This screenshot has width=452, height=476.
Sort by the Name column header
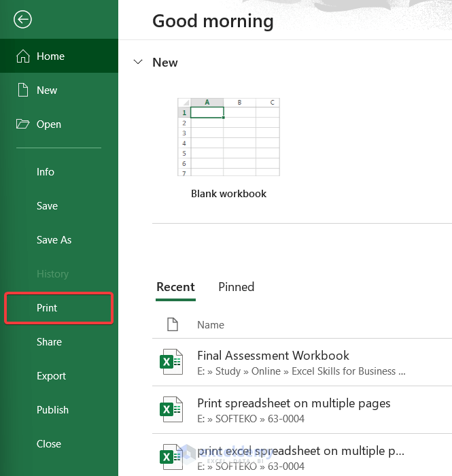click(211, 325)
